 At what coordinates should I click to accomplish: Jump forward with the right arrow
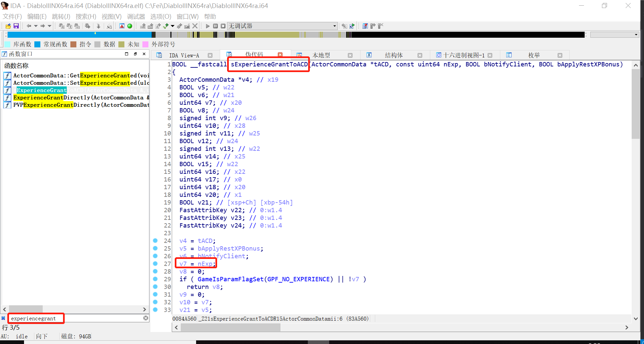point(43,26)
